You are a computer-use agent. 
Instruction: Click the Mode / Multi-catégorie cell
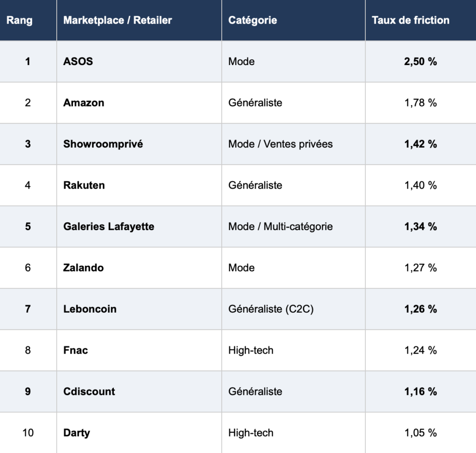[x=280, y=227]
